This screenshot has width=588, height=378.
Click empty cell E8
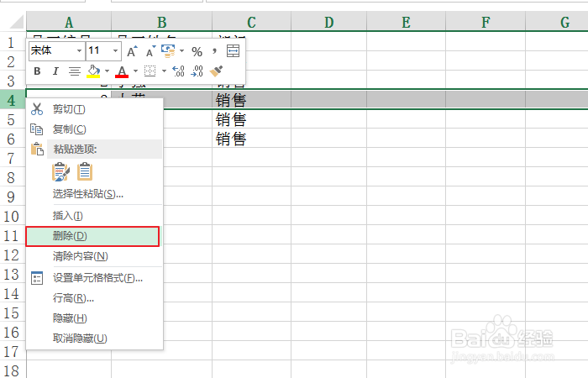click(x=406, y=177)
